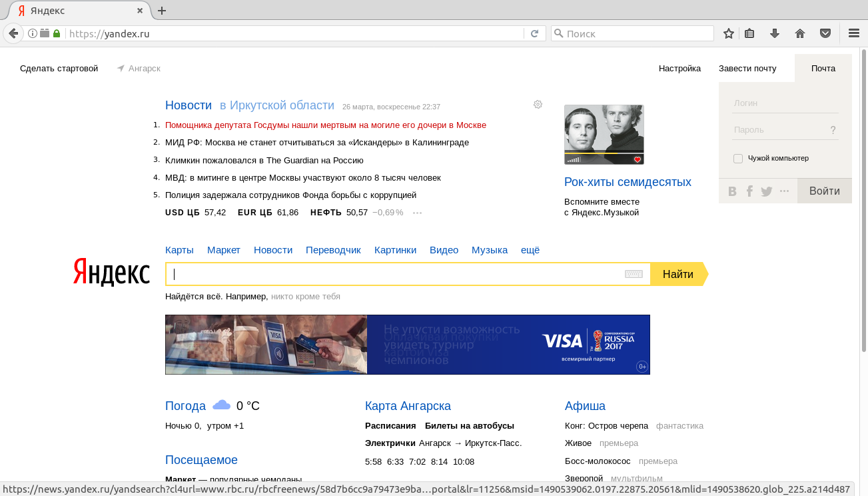Open the Simon and Garfunkel music thumbnail
868x496 pixels.
pyautogui.click(x=604, y=134)
